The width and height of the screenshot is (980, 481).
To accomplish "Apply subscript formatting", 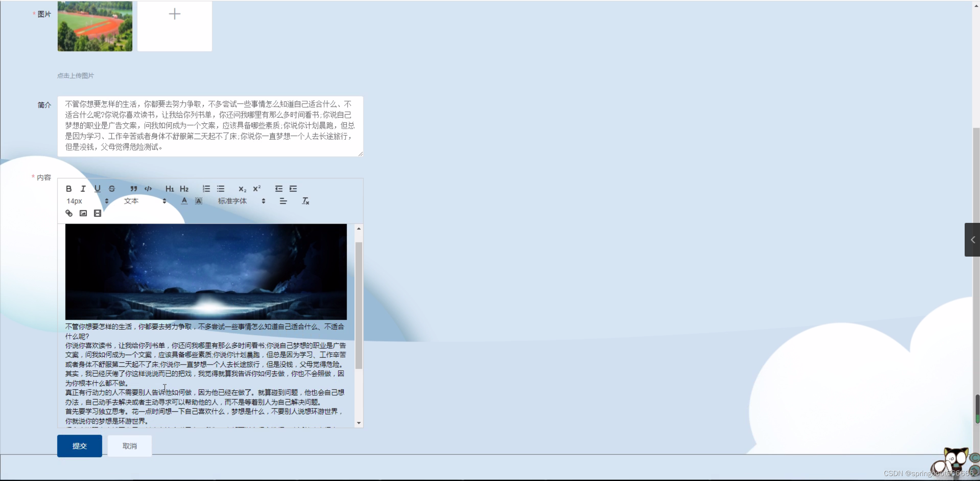I will [242, 188].
